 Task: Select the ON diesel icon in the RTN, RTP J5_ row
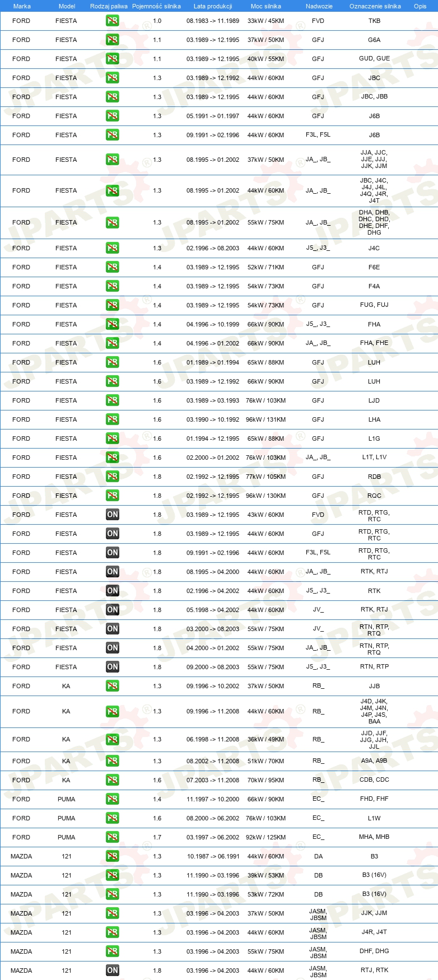(x=113, y=667)
